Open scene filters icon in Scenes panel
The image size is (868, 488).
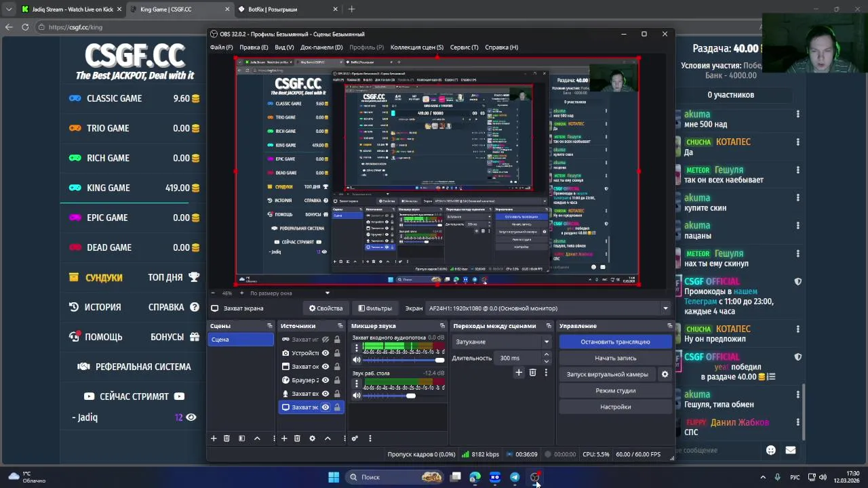pos(241,439)
